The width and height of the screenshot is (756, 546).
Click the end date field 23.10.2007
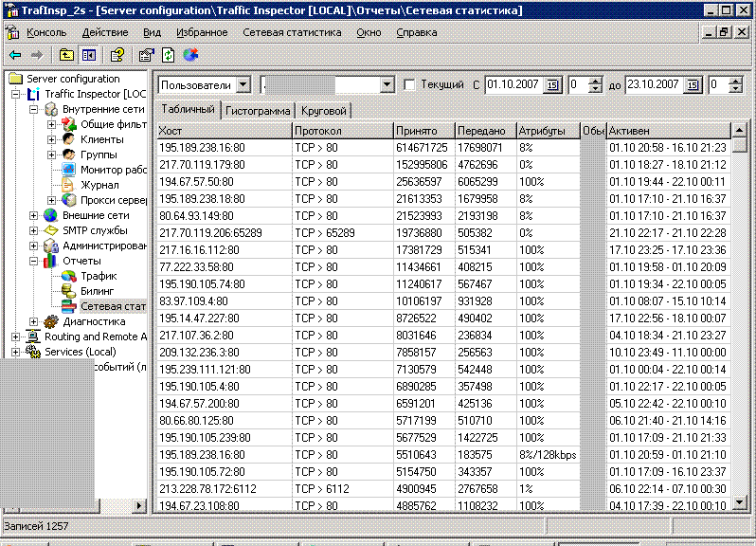pos(655,85)
